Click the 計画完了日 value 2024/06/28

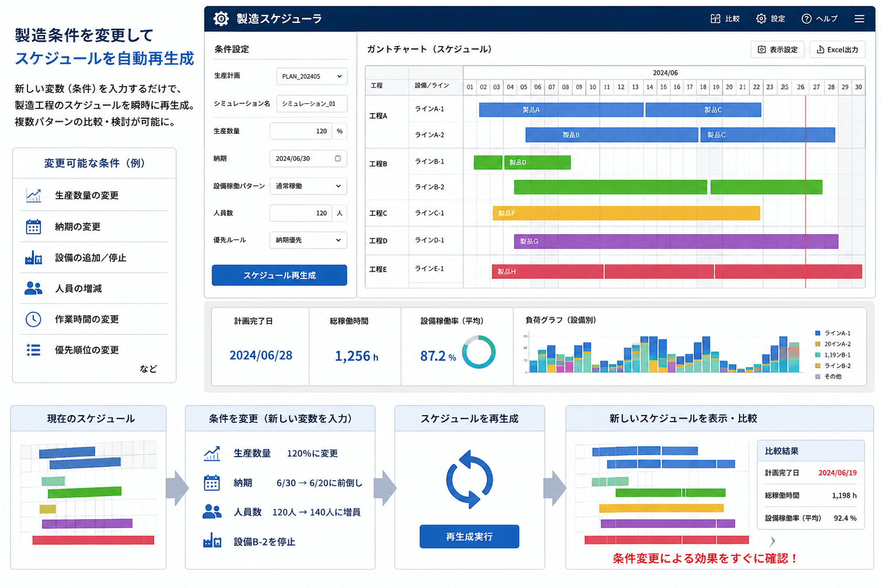(x=261, y=355)
